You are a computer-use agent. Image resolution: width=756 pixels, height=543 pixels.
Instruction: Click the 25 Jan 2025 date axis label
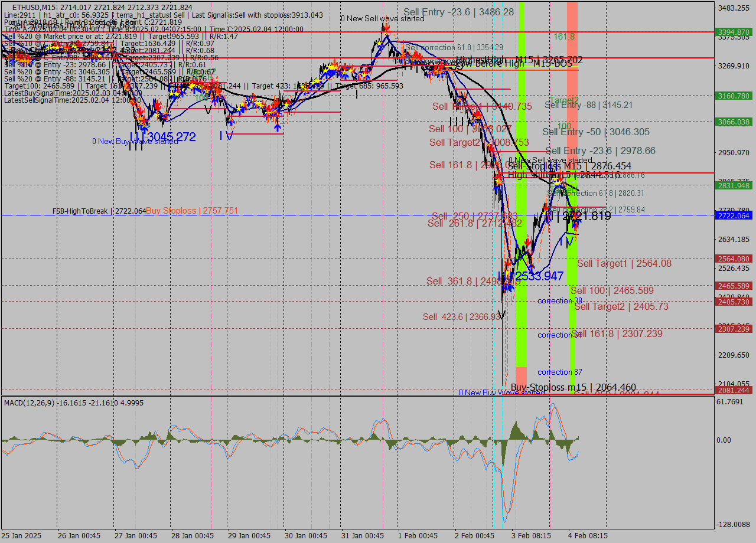point(22,535)
